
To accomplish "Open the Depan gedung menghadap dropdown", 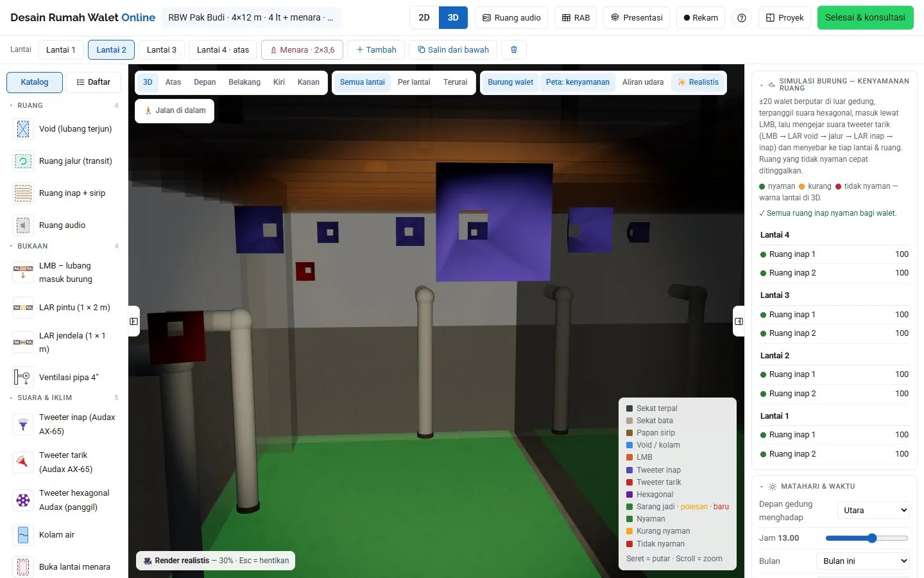I will coord(873,511).
